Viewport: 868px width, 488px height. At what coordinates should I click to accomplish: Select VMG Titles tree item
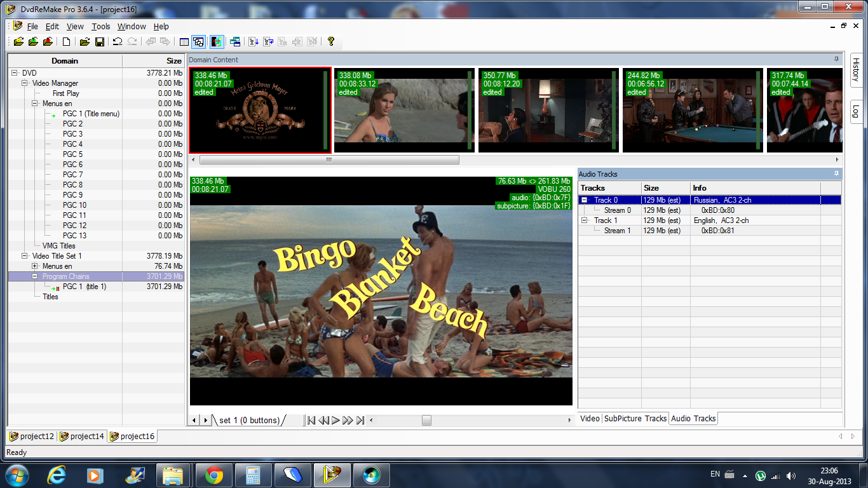click(58, 246)
